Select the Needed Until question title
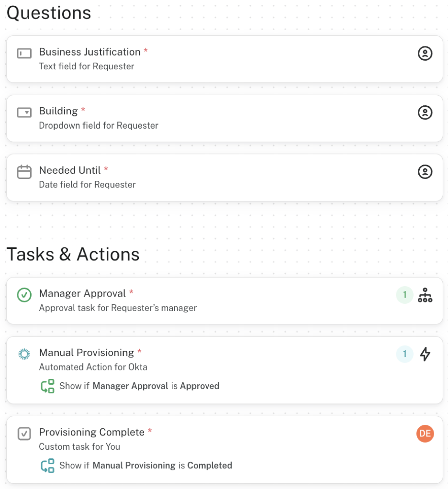 [x=70, y=170]
